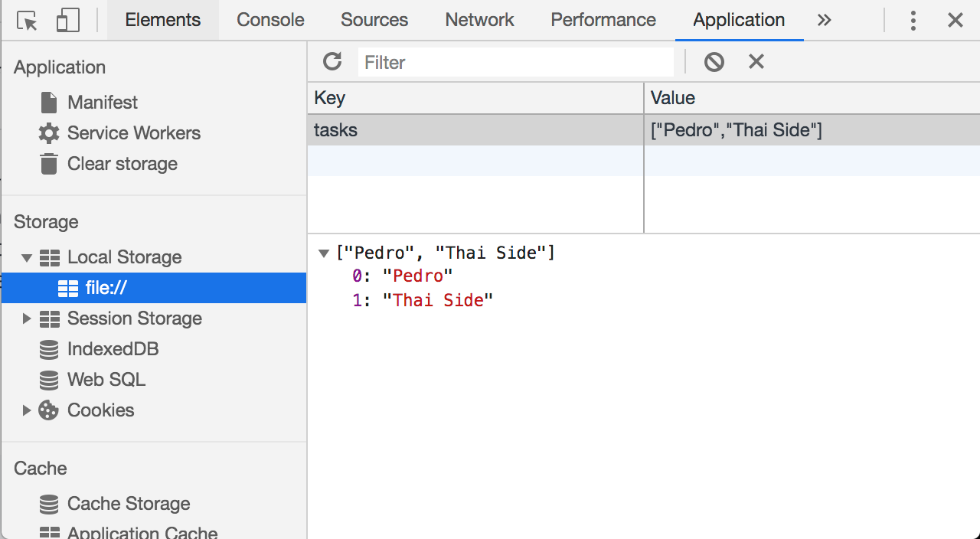The image size is (980, 539).
Task: Delete selected entry with X icon
Action: tap(756, 62)
